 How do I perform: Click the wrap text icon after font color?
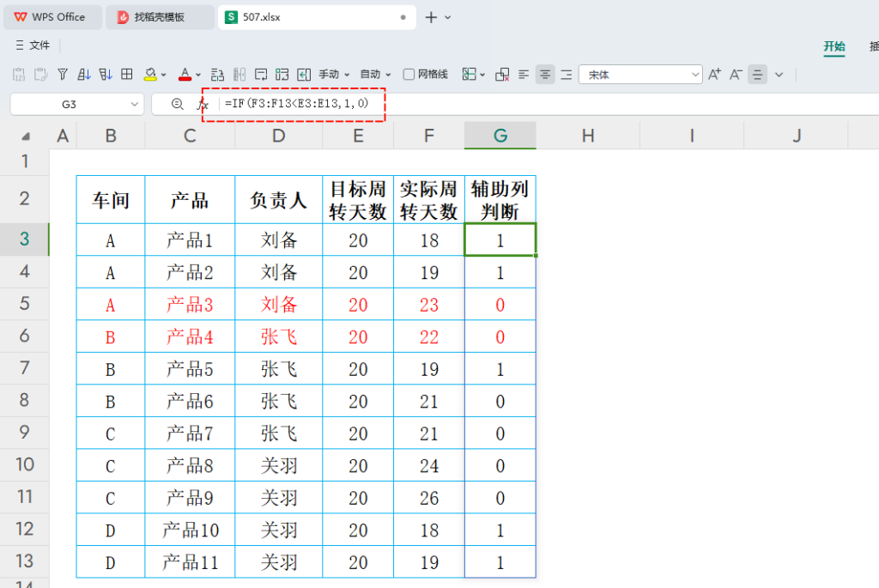coord(217,75)
